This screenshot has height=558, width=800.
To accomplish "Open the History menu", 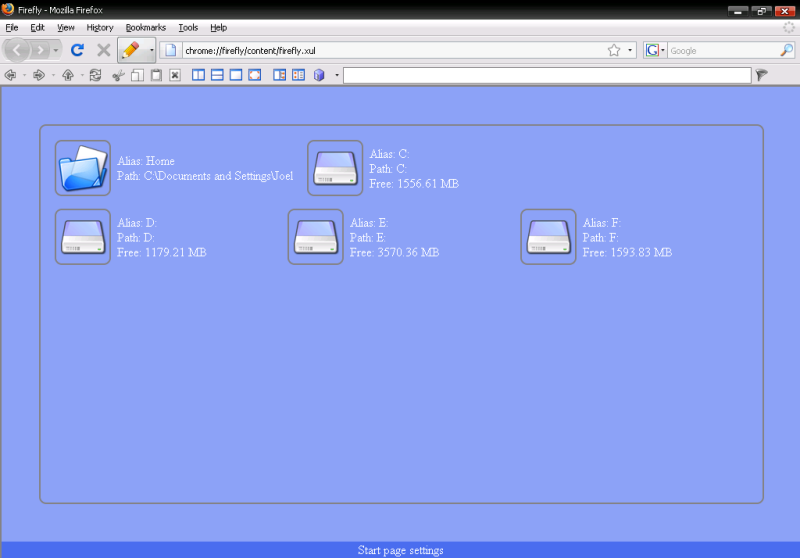I will coord(99,28).
